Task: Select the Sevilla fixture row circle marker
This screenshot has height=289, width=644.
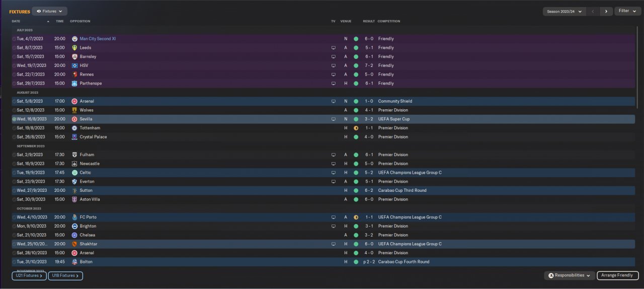Action: pos(14,119)
